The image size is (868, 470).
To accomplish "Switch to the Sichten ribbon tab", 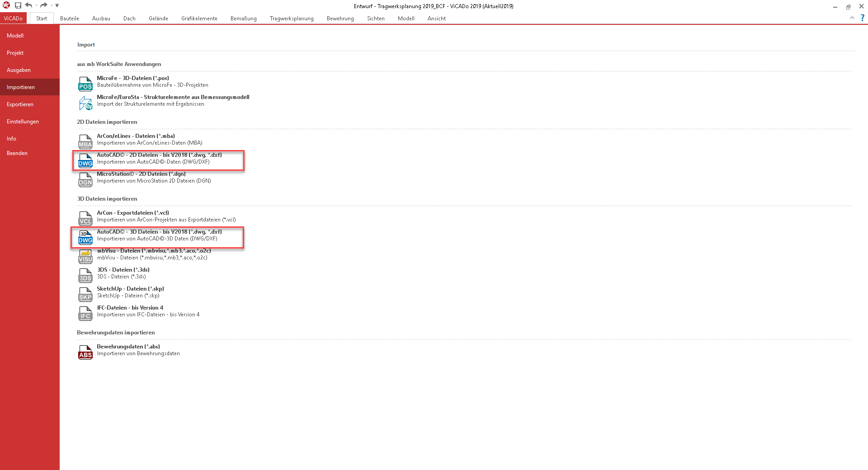I will click(x=376, y=19).
